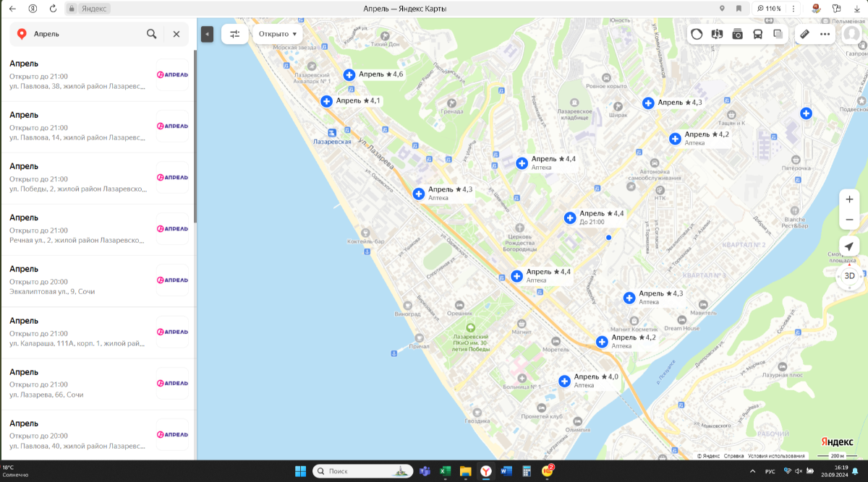The image size is (868, 482).
Task: Click the my location arrow button
Action: click(849, 246)
